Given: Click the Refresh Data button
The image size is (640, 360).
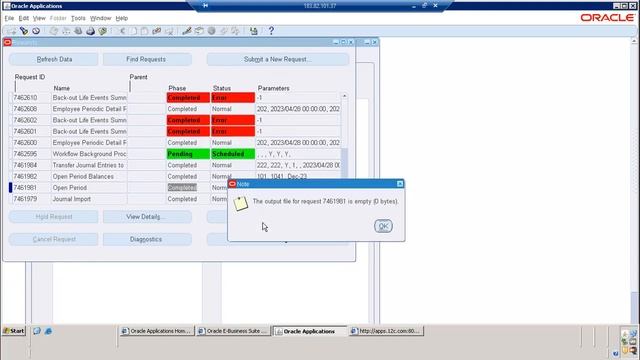Looking at the screenshot, I should tap(54, 59).
